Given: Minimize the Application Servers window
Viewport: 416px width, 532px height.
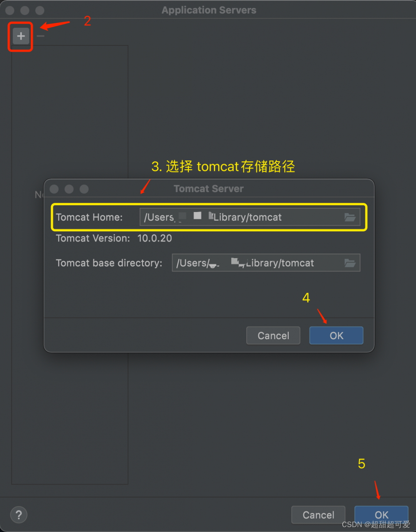Looking at the screenshot, I should tap(25, 10).
